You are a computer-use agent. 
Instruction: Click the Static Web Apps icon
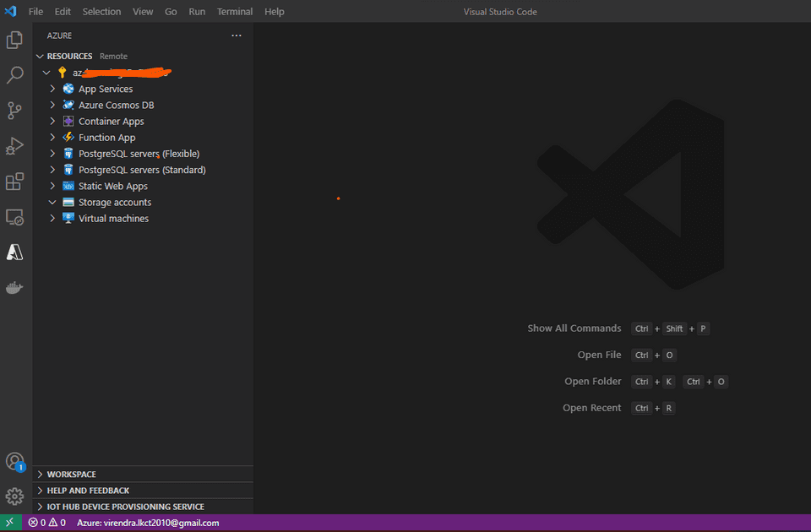pos(68,186)
